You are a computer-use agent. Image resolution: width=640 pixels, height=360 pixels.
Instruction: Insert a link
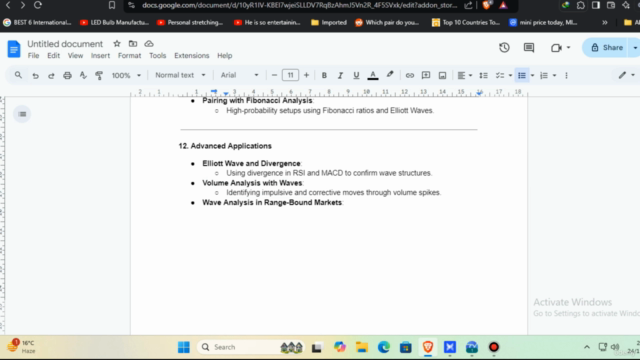coord(410,76)
